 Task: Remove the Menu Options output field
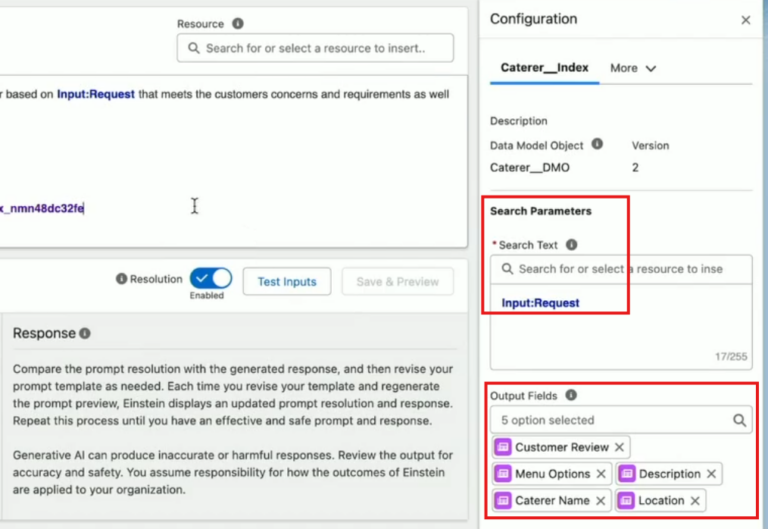[x=601, y=474]
